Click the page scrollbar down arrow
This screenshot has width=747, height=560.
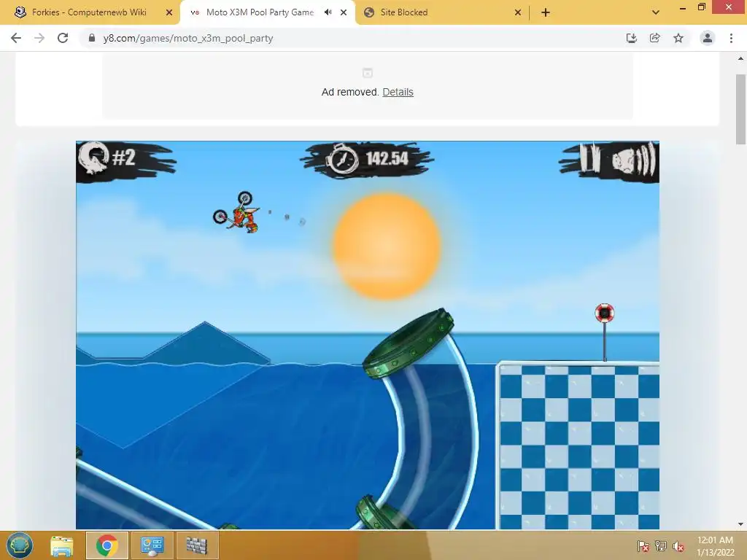point(741,524)
